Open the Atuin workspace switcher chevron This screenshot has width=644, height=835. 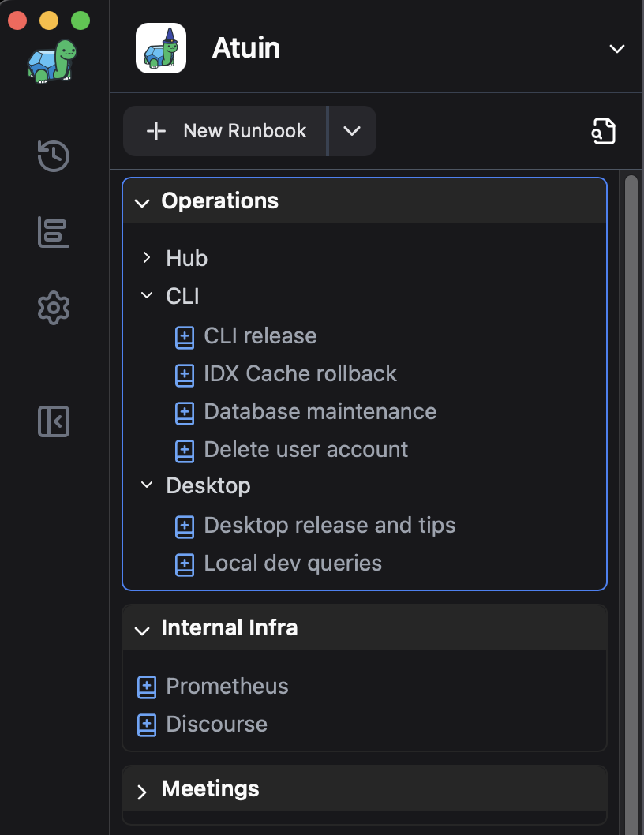pos(616,49)
